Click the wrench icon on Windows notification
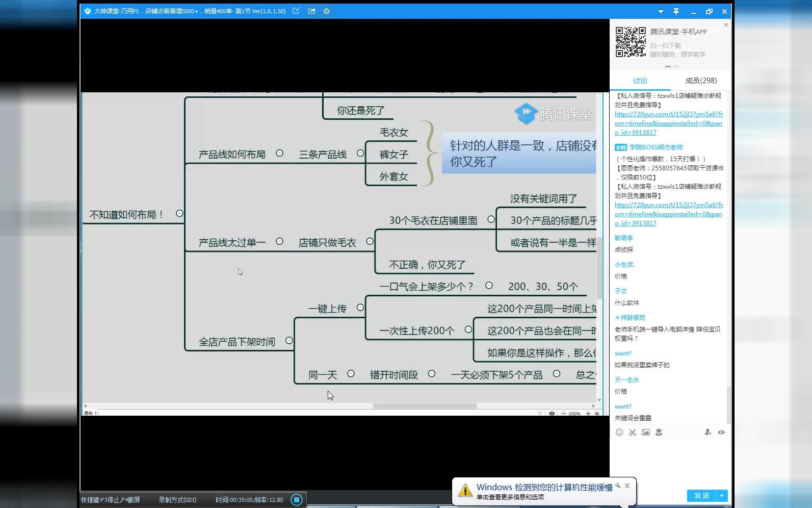 (617, 486)
